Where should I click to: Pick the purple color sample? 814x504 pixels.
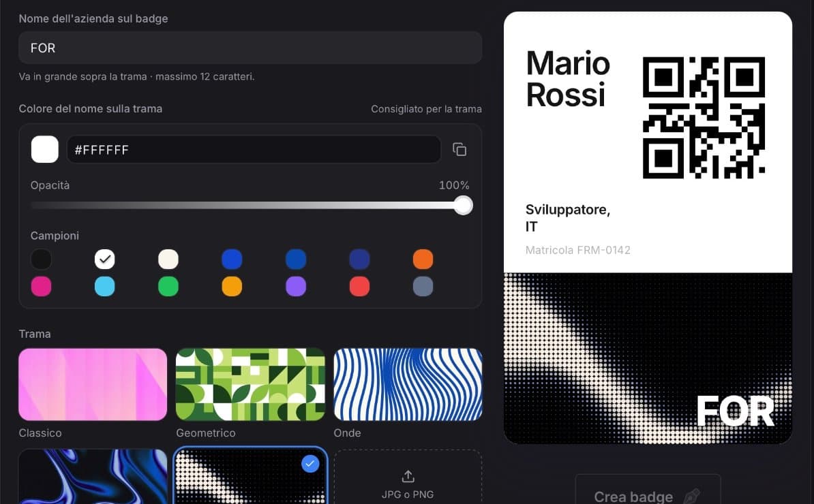(296, 286)
